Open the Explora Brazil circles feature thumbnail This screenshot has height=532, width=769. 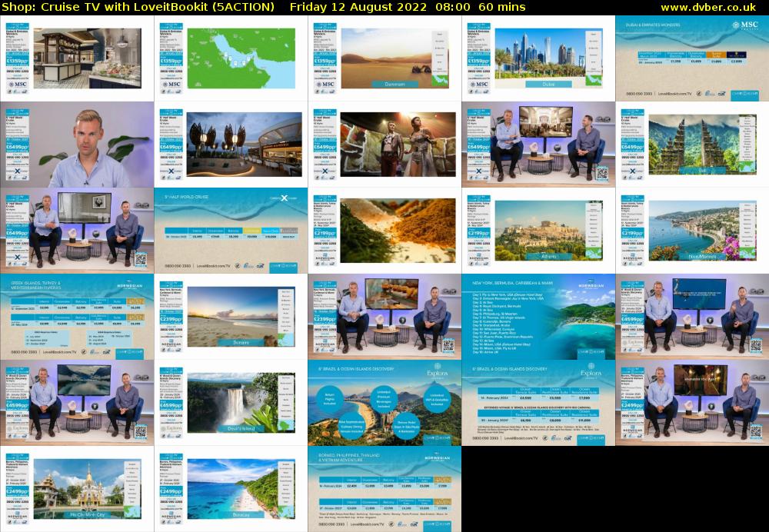(x=384, y=403)
